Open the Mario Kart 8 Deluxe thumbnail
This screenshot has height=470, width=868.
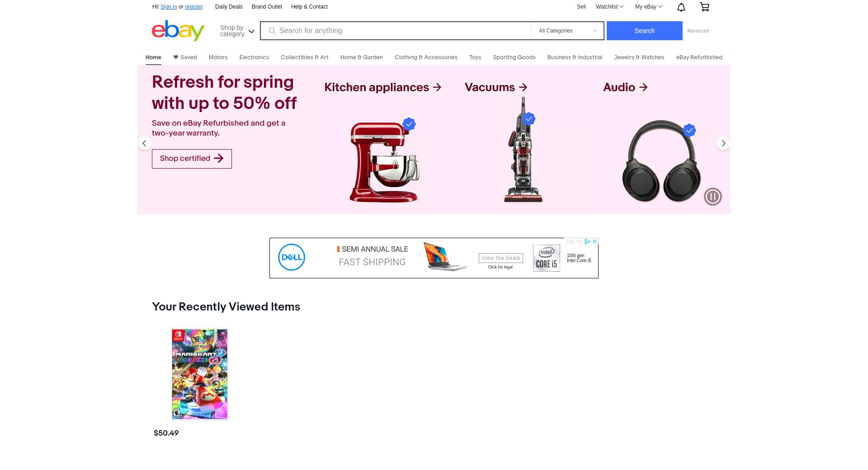tap(200, 374)
